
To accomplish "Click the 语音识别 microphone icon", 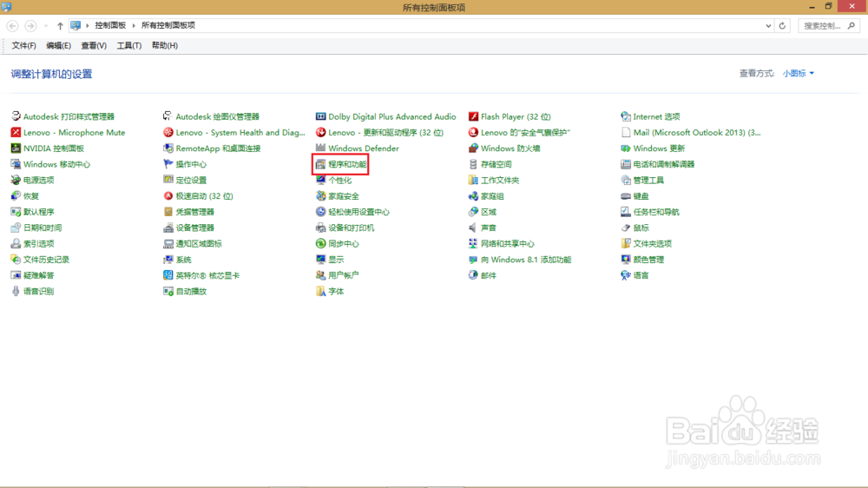I will click(16, 291).
